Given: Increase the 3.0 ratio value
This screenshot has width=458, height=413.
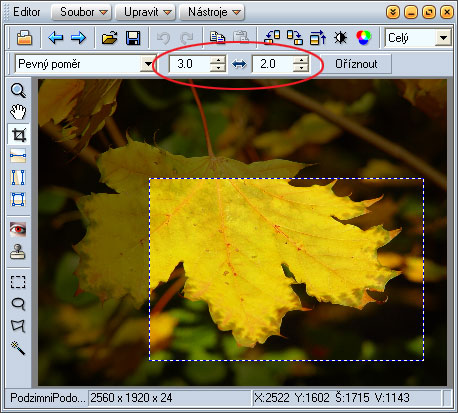Looking at the screenshot, I should pos(218,60).
